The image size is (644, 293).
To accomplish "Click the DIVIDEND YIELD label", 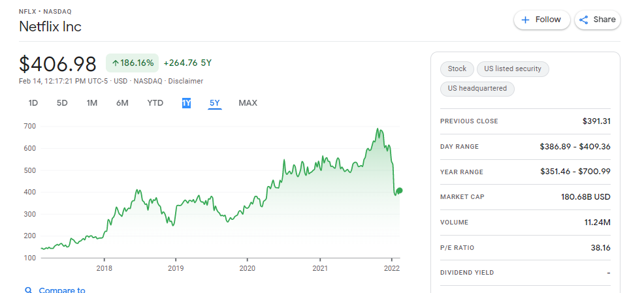I will tap(466, 273).
